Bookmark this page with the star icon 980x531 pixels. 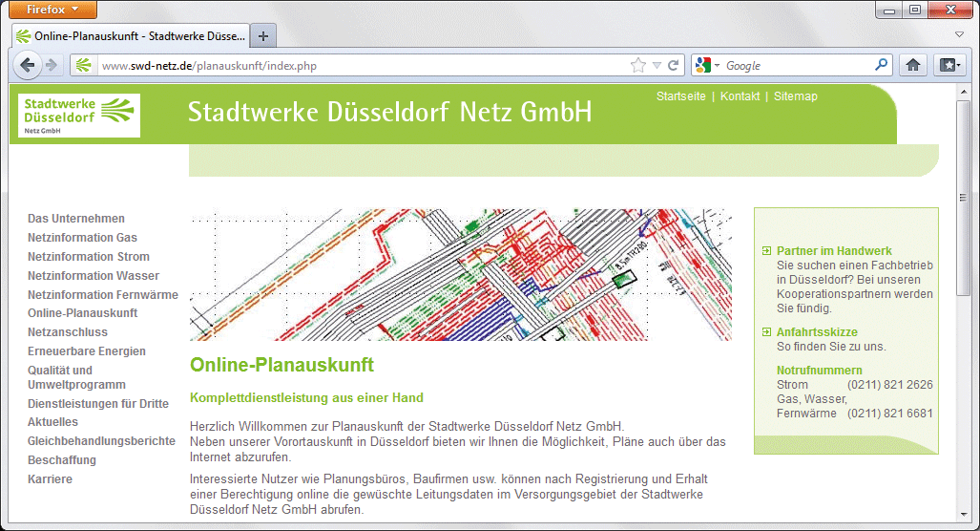point(638,65)
